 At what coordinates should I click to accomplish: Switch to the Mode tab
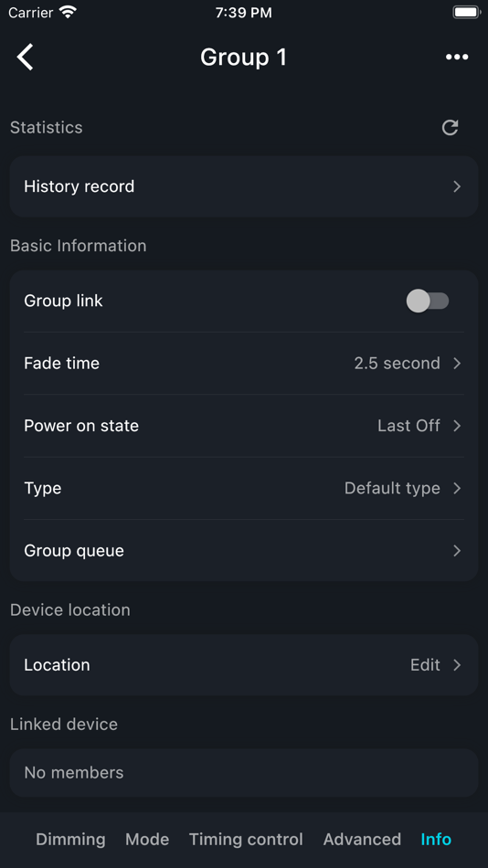(147, 839)
